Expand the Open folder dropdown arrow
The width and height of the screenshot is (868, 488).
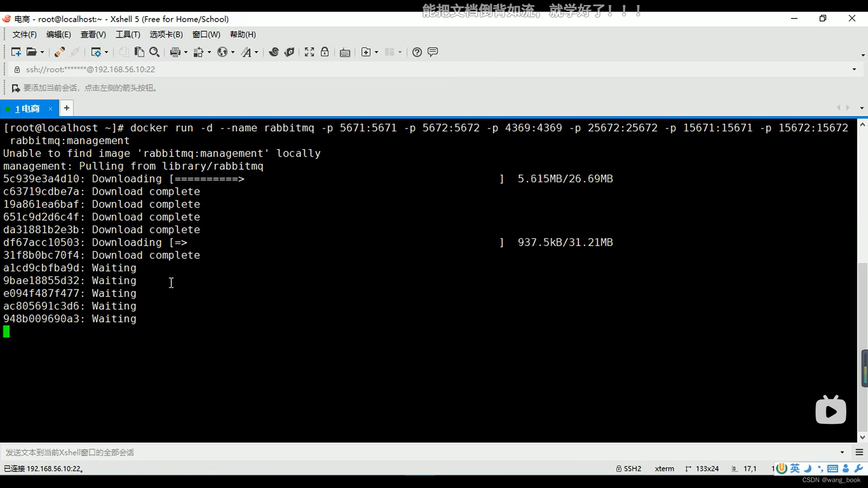tap(42, 52)
